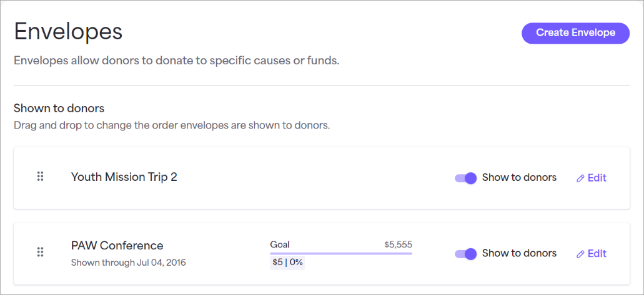The image size is (644, 295).
Task: Toggle Show to donors for PAW Conference
Action: (x=466, y=254)
